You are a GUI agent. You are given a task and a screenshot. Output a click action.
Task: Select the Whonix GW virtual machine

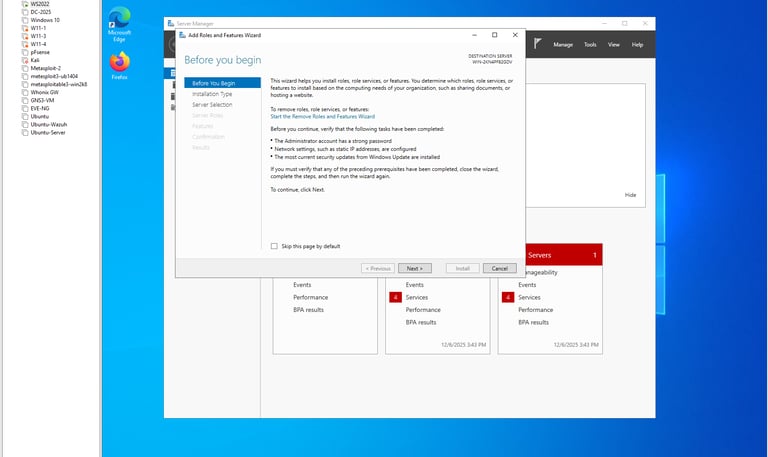(45, 92)
